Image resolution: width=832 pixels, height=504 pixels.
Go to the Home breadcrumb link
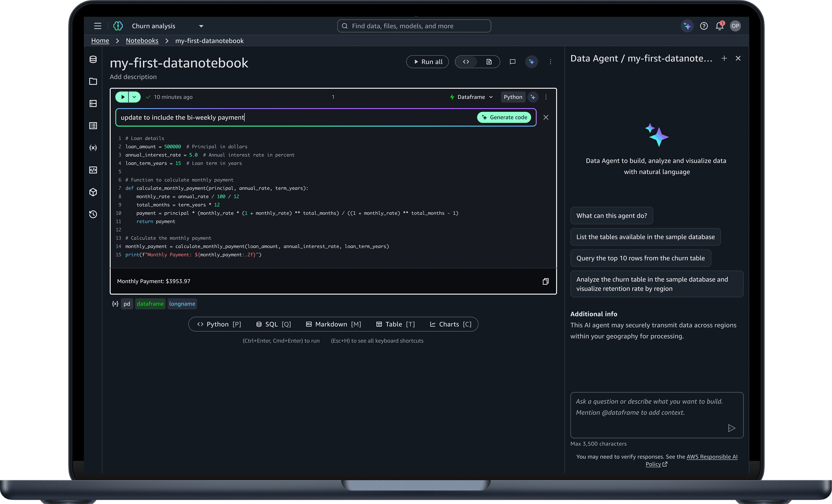point(100,41)
